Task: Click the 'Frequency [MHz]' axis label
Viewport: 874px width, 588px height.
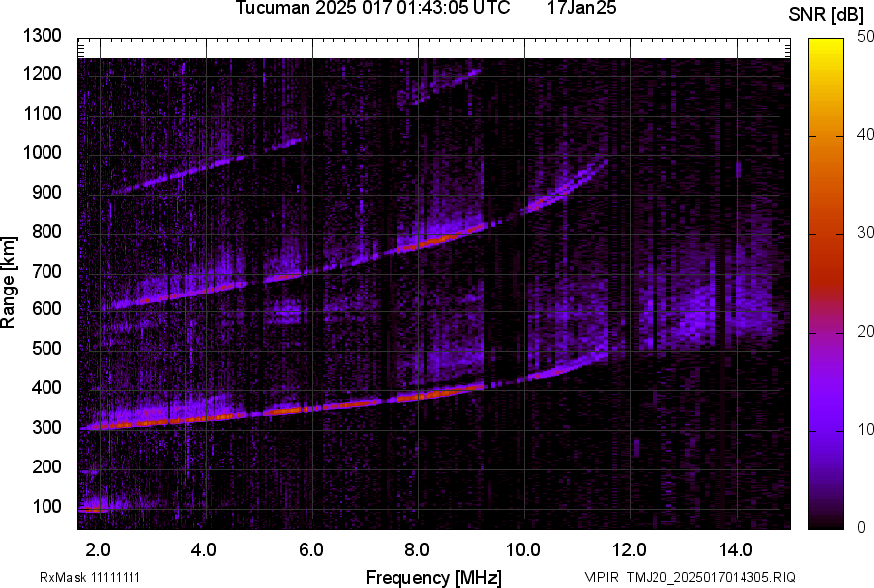Action: [x=434, y=578]
